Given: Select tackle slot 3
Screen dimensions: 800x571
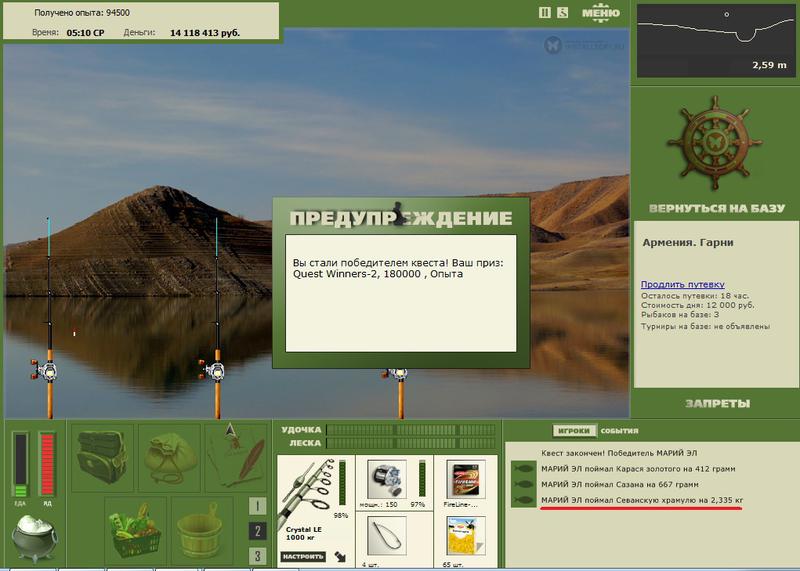Looking at the screenshot, I should [x=258, y=556].
